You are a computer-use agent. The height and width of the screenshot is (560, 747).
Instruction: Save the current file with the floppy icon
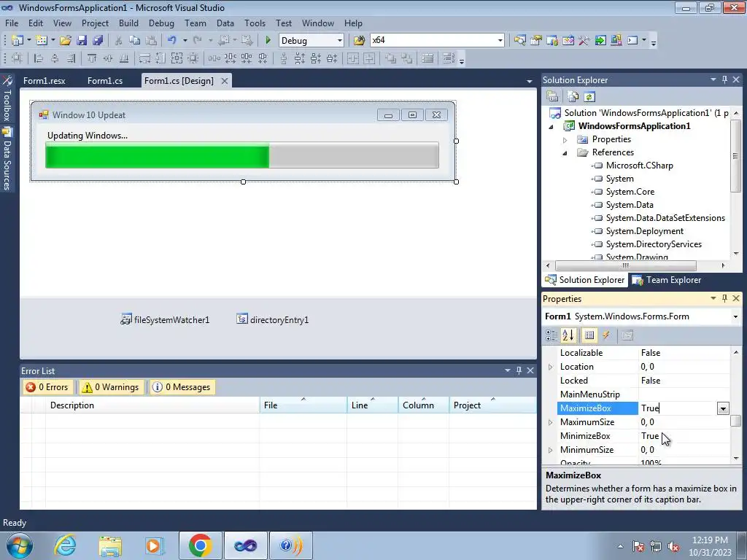tap(82, 41)
